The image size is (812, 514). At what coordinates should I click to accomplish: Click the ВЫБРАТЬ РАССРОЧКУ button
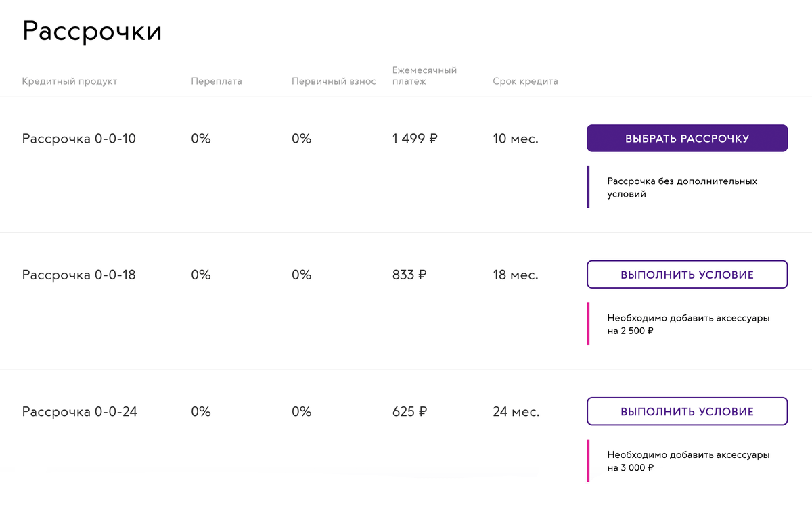click(687, 138)
